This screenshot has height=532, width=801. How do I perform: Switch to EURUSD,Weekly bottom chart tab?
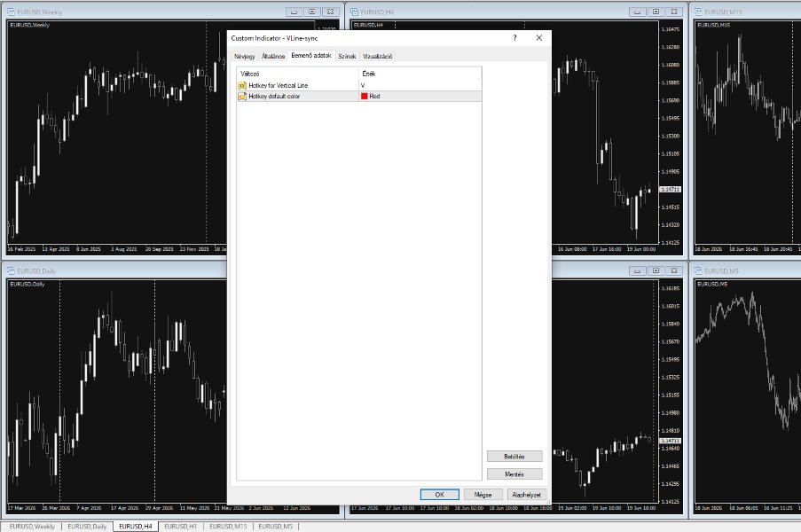[x=32, y=527]
